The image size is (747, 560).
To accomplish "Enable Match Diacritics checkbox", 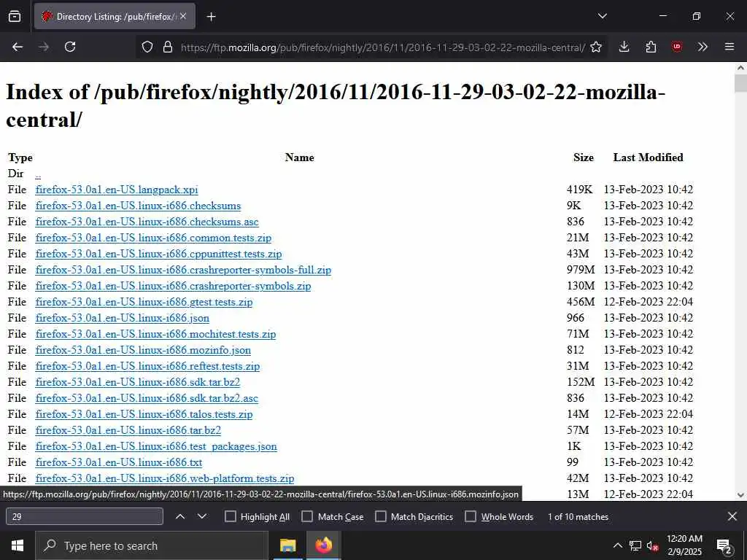I will tap(381, 517).
